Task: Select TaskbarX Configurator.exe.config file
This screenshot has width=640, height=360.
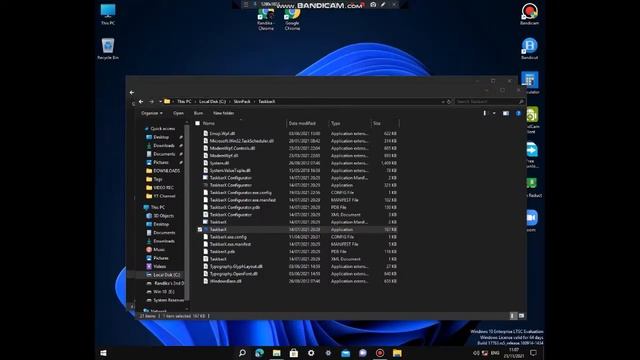Action: 240,193
